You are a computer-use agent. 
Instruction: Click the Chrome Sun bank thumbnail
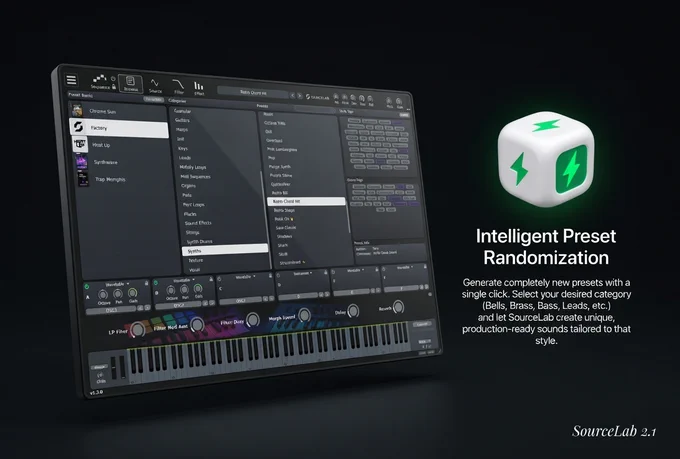[77, 110]
